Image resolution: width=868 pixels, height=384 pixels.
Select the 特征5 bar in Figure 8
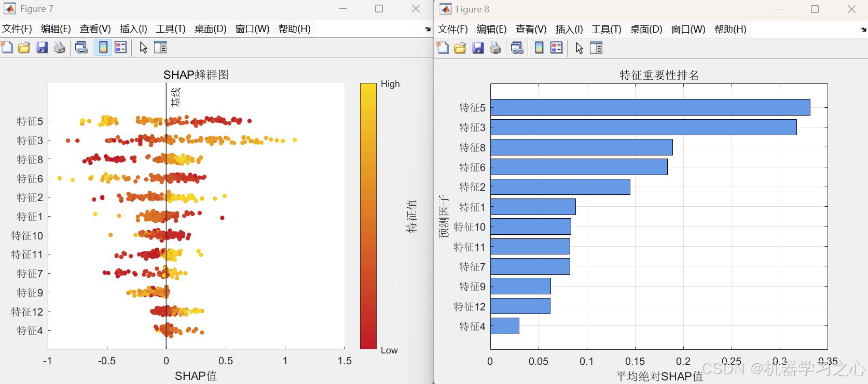coord(650,107)
